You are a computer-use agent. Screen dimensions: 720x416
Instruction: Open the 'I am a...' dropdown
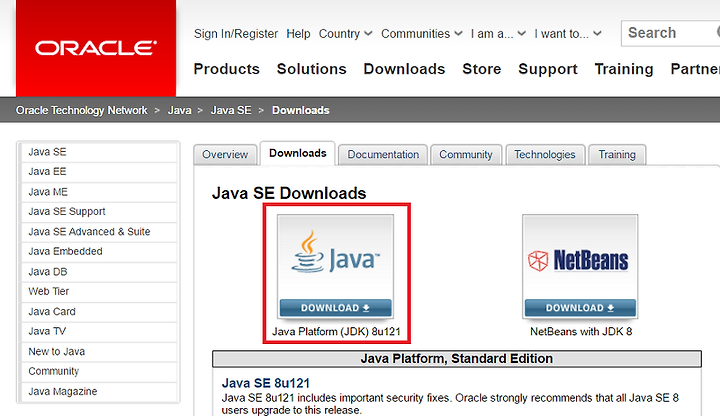pos(498,34)
